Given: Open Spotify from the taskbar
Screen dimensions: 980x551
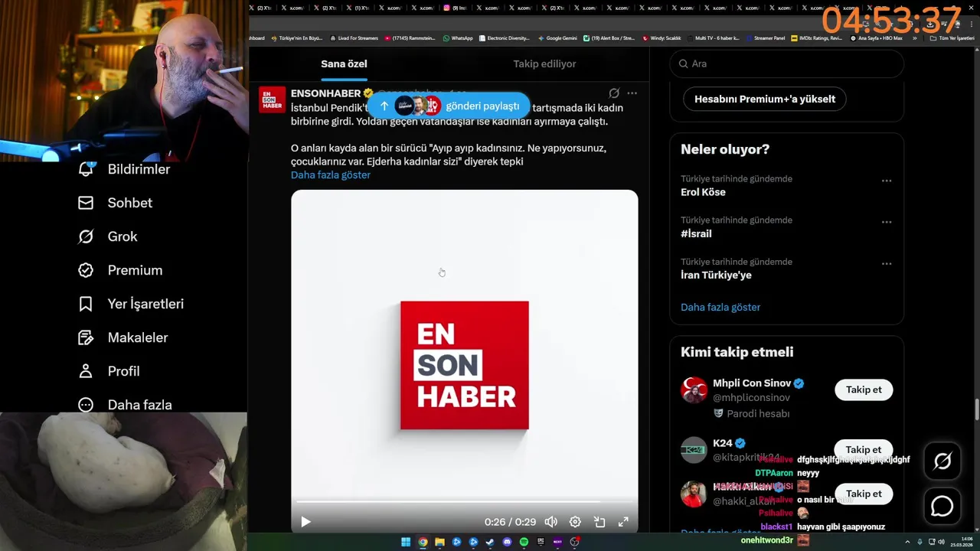Looking at the screenshot, I should pos(524,542).
